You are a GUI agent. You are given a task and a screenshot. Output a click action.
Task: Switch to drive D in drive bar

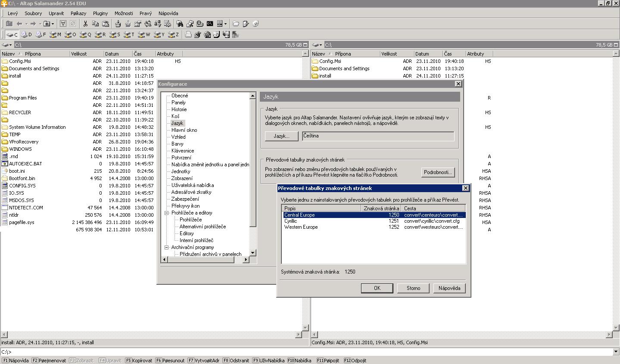click(26, 34)
